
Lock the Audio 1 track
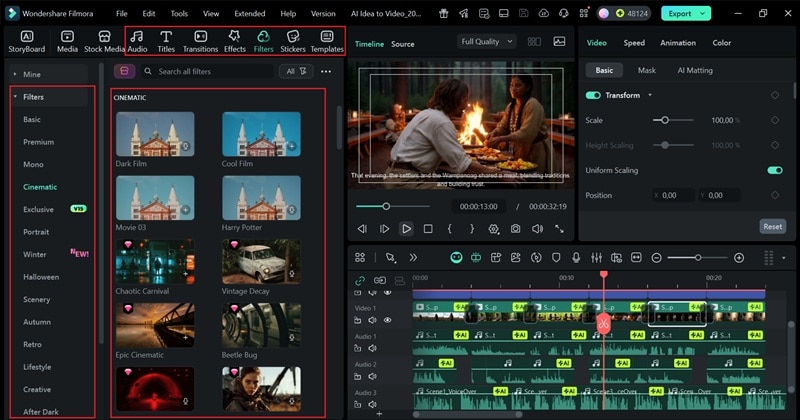tap(358, 348)
